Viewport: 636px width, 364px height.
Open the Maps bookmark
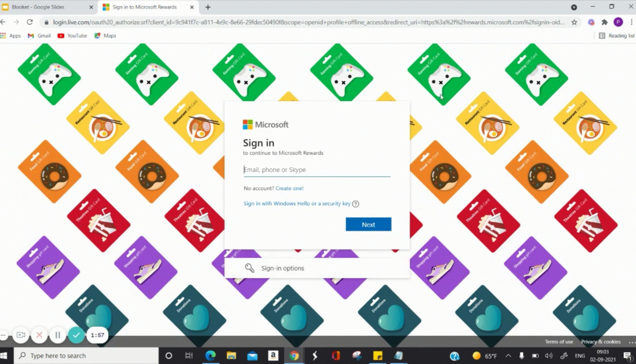point(105,35)
